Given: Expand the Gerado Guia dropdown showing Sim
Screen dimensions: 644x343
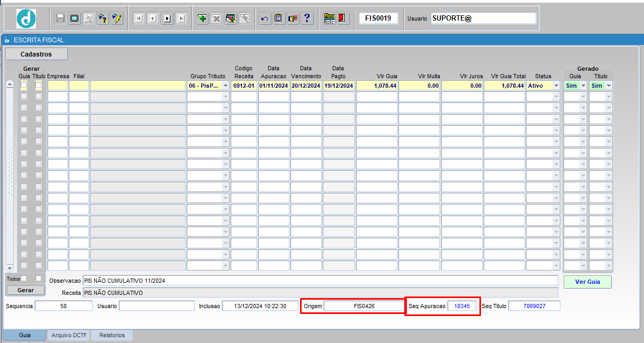Looking at the screenshot, I should (583, 86).
